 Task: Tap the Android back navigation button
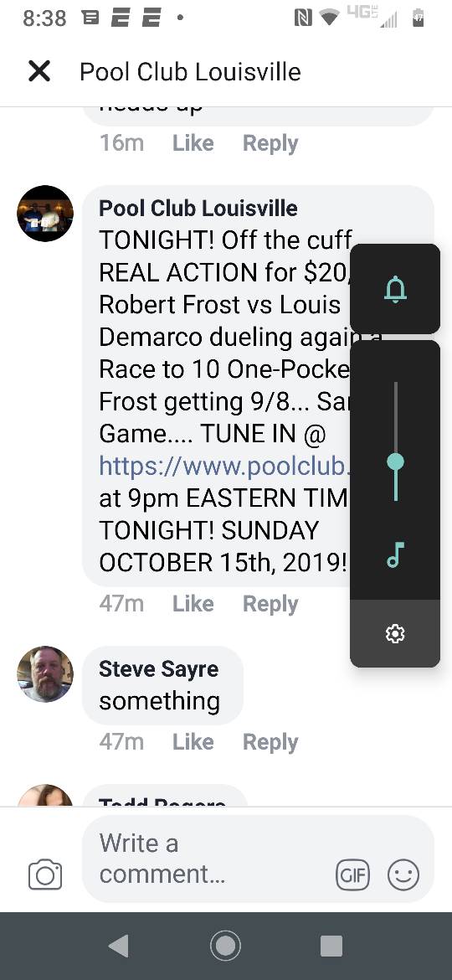click(x=119, y=946)
